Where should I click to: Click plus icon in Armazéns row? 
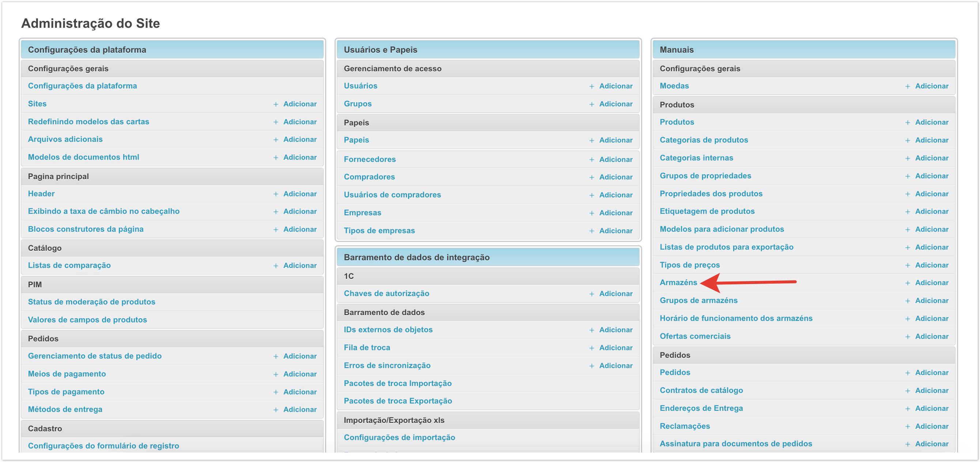click(x=907, y=283)
